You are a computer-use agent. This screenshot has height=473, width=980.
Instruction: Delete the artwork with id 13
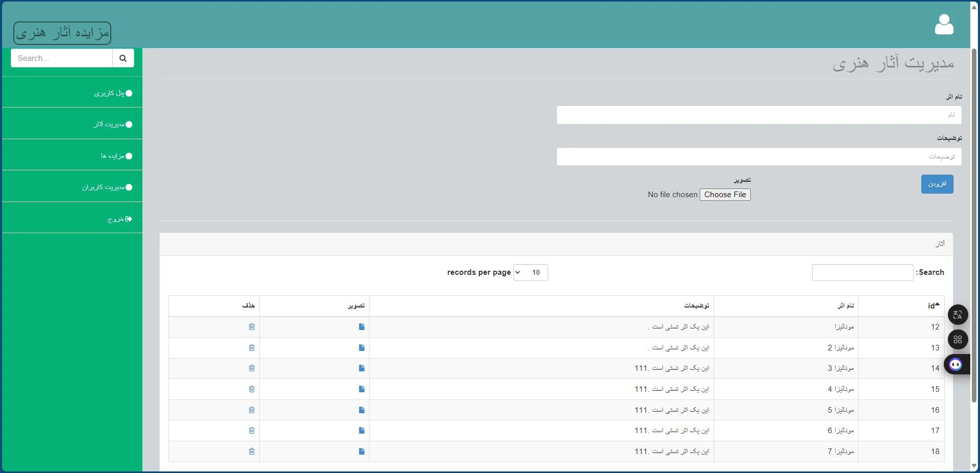click(x=252, y=348)
